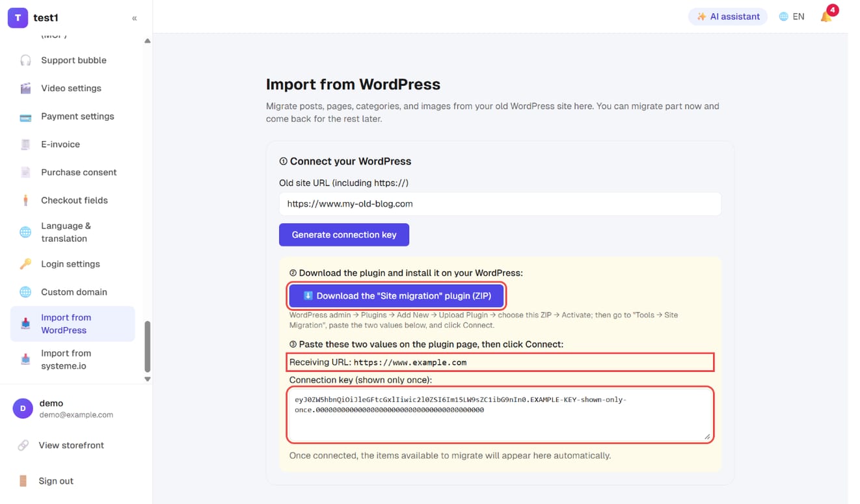
Task: Click Generate connection key button
Action: pos(344,235)
